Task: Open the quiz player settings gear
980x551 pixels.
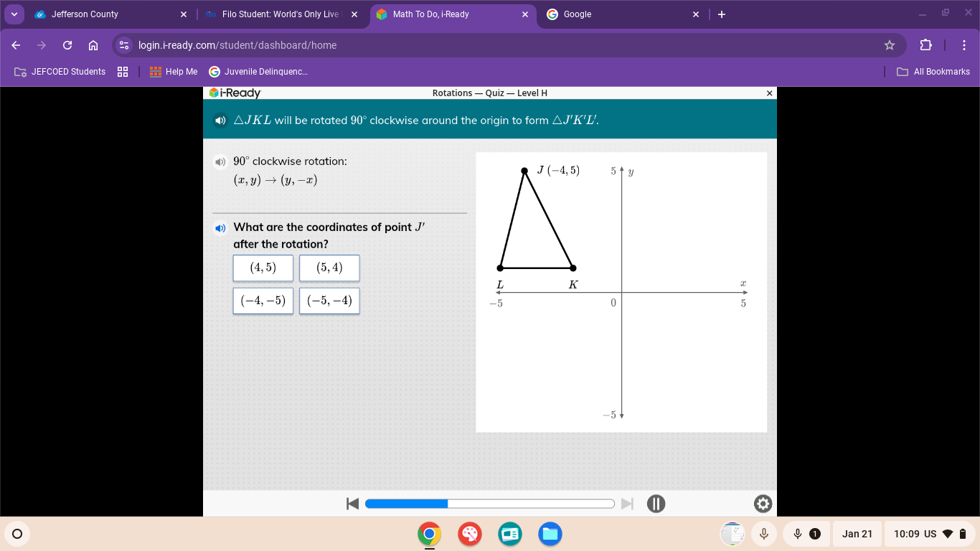Action: 763,504
